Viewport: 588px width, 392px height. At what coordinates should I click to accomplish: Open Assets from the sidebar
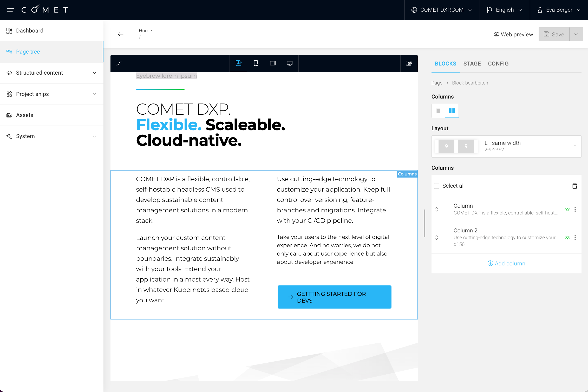52,115
